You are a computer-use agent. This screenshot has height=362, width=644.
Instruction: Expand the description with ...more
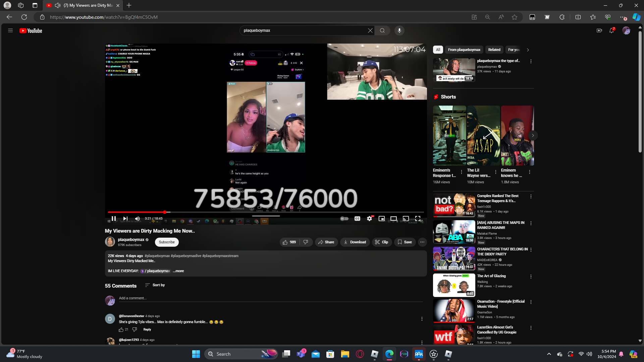(x=178, y=271)
